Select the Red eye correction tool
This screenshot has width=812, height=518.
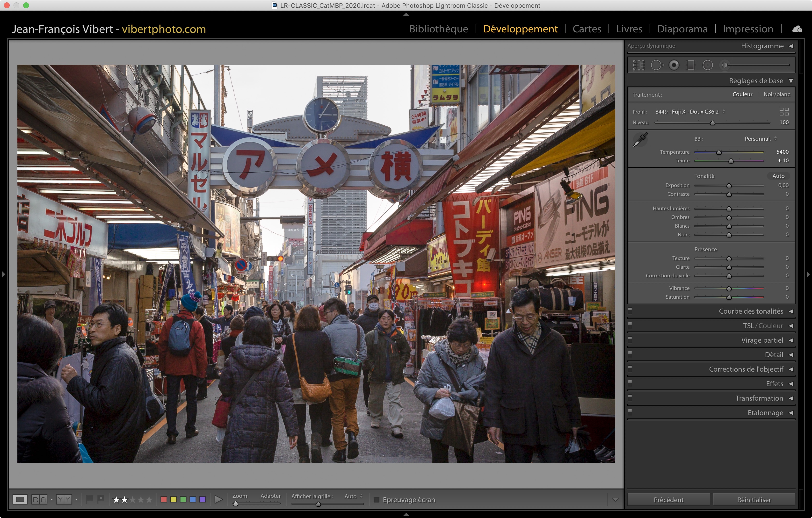[x=674, y=65]
